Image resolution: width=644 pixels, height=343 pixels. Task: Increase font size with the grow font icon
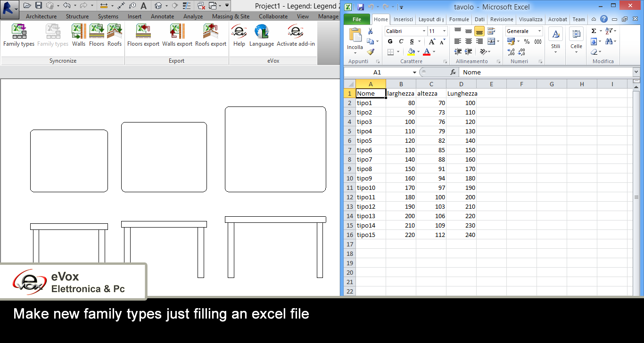tap(432, 41)
